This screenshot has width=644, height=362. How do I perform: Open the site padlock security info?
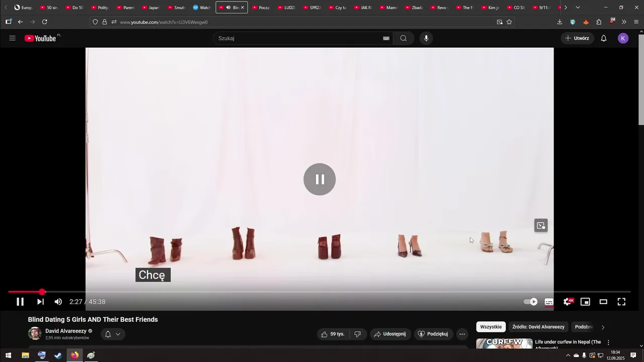coord(105,22)
